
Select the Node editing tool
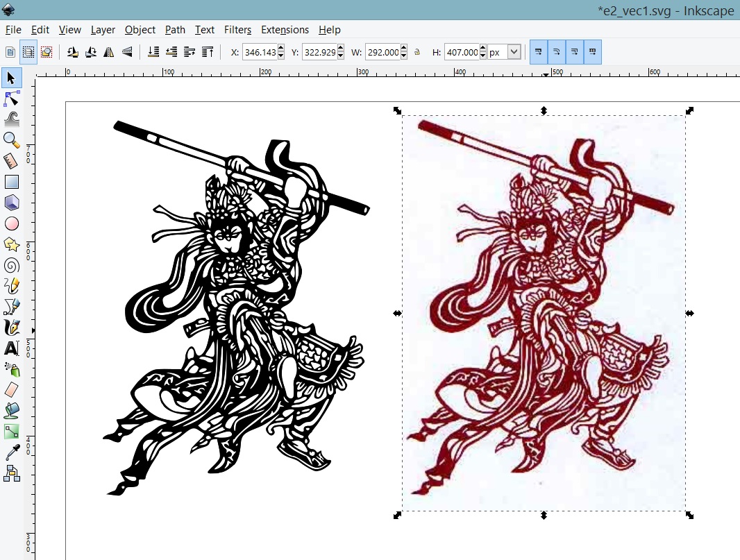pyautogui.click(x=11, y=99)
